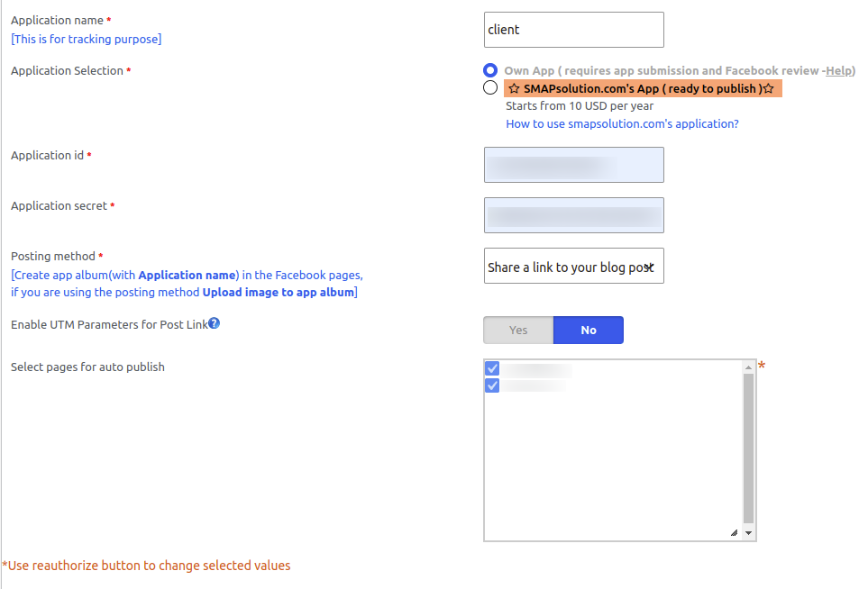Set UTM parameters toggle to Yes
The width and height of the screenshot is (868, 589).
[x=518, y=331]
